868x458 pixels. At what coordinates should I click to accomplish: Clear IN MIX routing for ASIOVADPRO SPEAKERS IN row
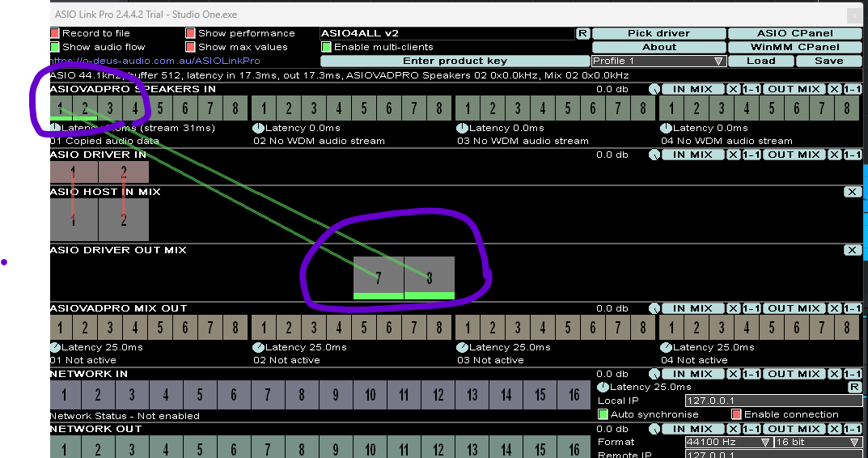click(733, 89)
